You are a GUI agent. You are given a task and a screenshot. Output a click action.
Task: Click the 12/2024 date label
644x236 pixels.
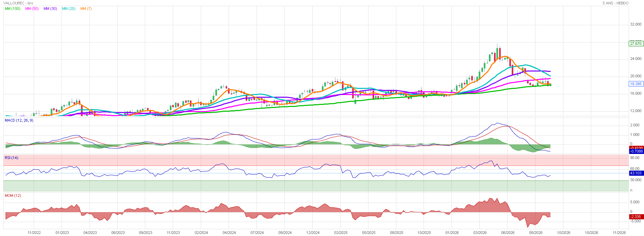(x=313, y=233)
